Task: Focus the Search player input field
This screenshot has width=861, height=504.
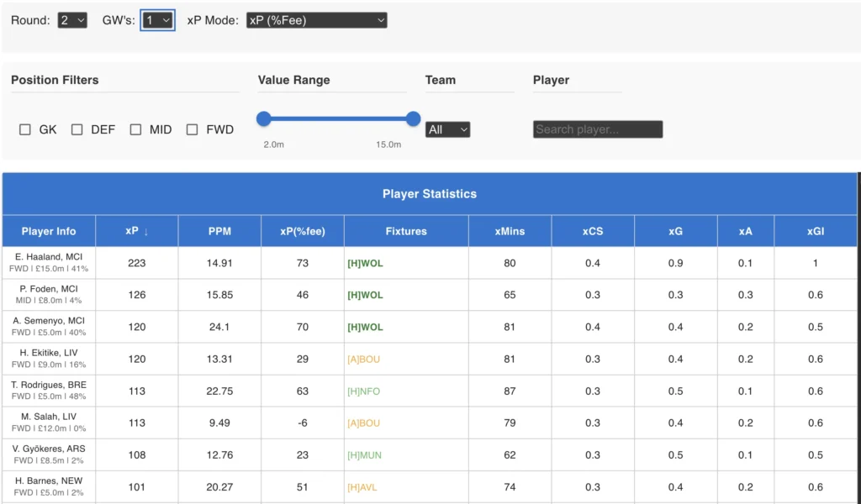Action: (598, 129)
